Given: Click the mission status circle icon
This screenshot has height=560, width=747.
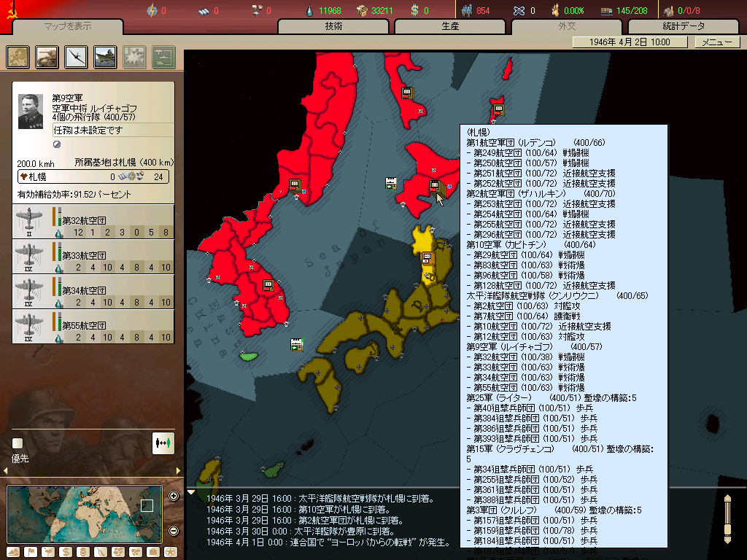Looking at the screenshot, I should (57, 144).
